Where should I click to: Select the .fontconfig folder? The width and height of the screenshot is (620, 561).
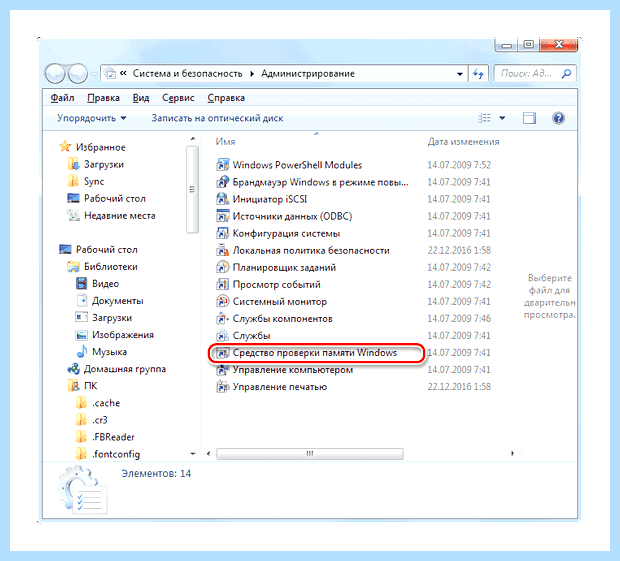point(116,454)
